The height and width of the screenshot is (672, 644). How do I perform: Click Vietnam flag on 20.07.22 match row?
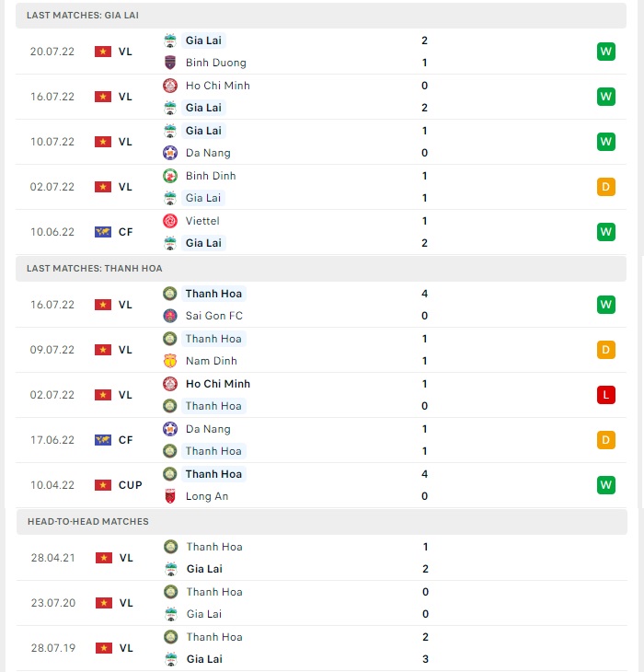[x=103, y=52]
